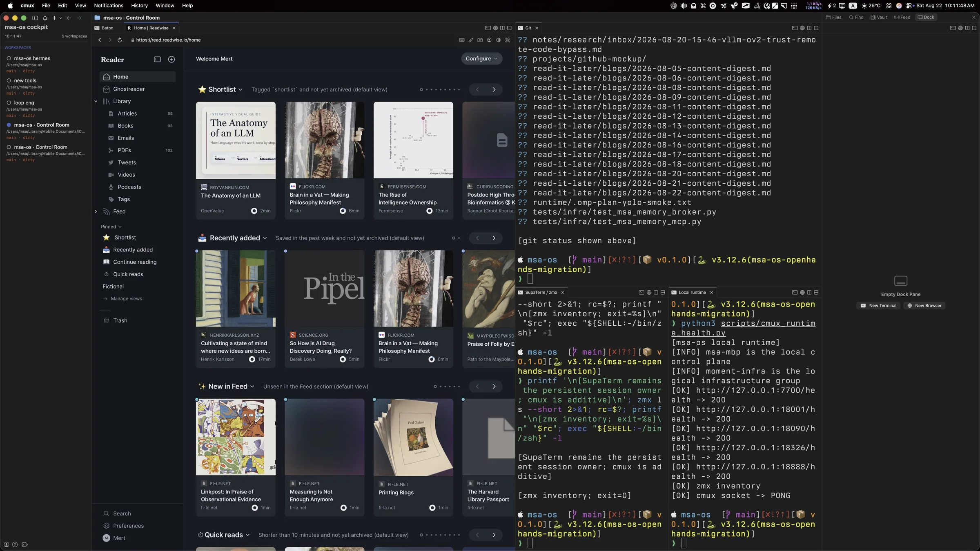Open a new browser from the SupaTerm pane header

pos(649,293)
